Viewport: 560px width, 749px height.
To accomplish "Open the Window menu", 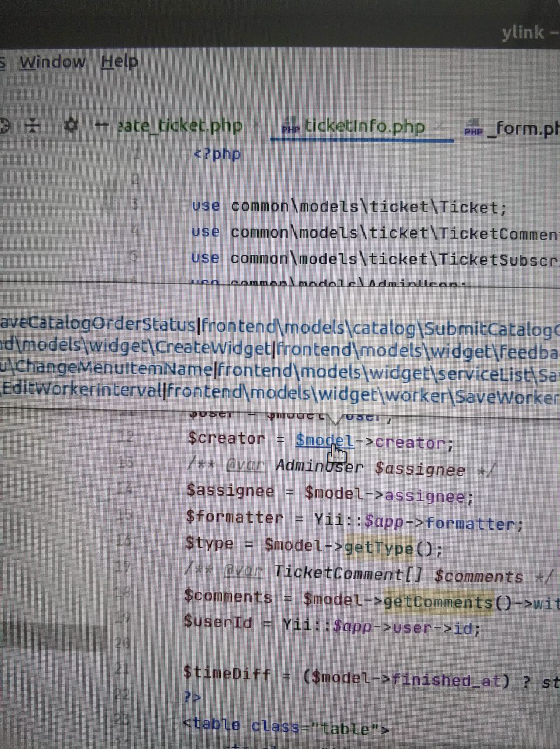I will click(x=53, y=62).
